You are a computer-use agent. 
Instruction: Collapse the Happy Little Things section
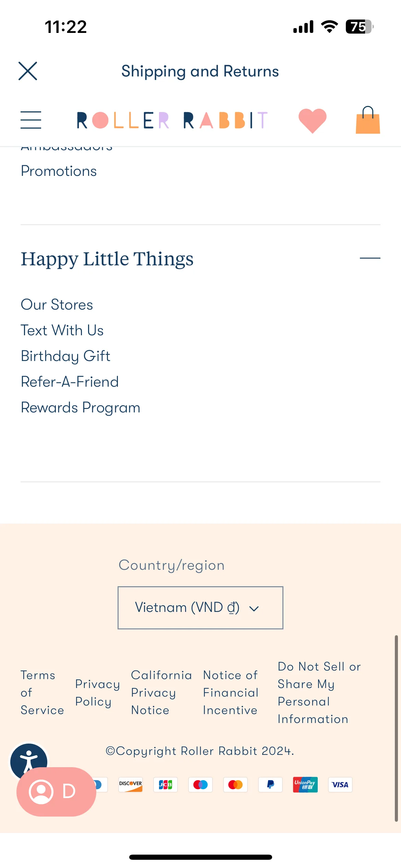point(370,258)
